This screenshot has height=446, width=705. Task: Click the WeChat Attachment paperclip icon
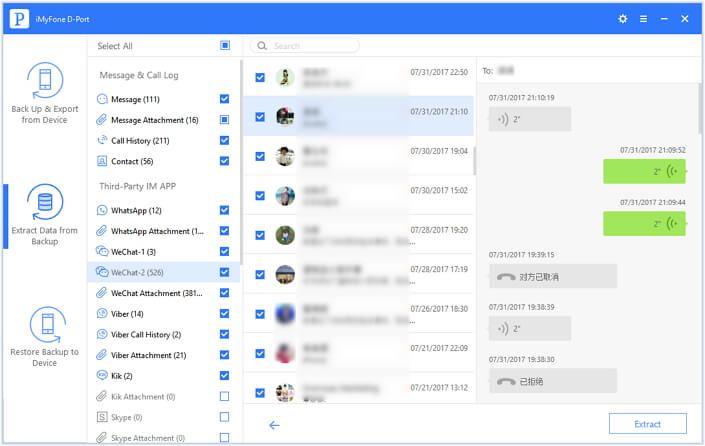[102, 293]
